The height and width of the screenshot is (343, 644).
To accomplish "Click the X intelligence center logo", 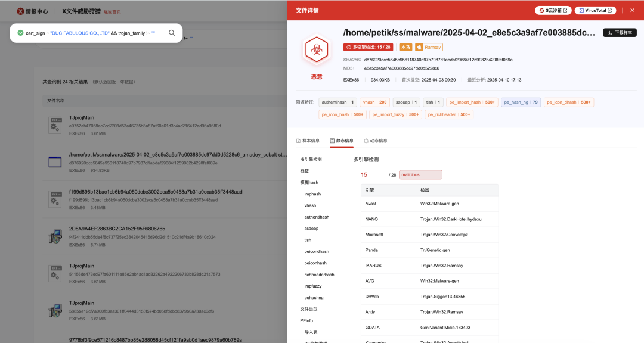I will (x=32, y=11).
